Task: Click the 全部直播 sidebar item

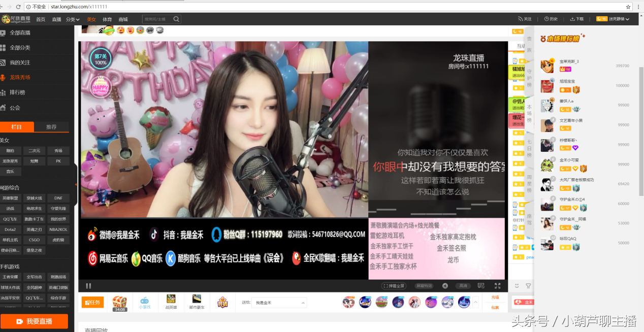Action: [x=20, y=32]
